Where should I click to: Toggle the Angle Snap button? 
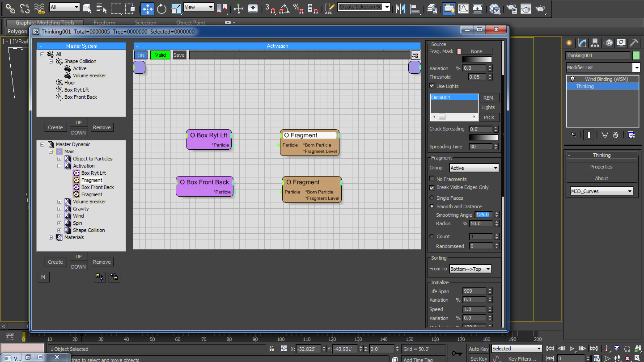tap(284, 8)
